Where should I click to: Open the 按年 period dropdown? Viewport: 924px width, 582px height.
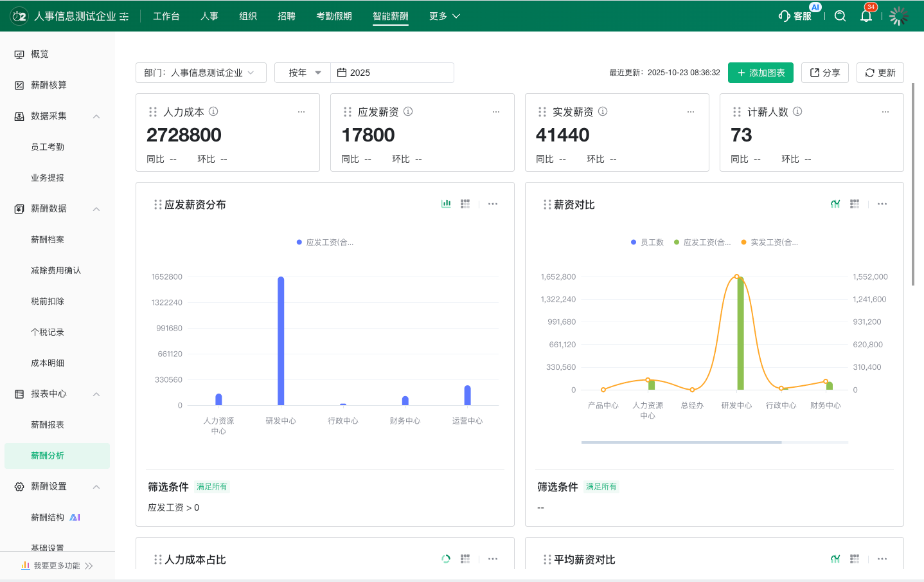[x=303, y=73]
